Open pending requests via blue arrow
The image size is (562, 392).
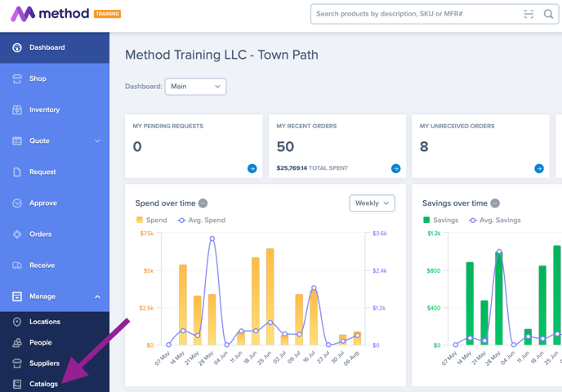coord(252,168)
